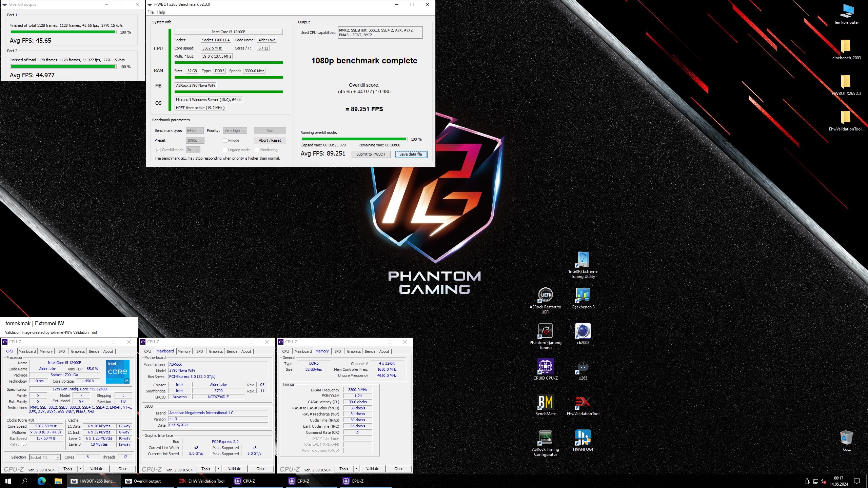The image size is (868, 488).
Task: Launch Microsoft Edge from taskbar
Action: (x=41, y=481)
